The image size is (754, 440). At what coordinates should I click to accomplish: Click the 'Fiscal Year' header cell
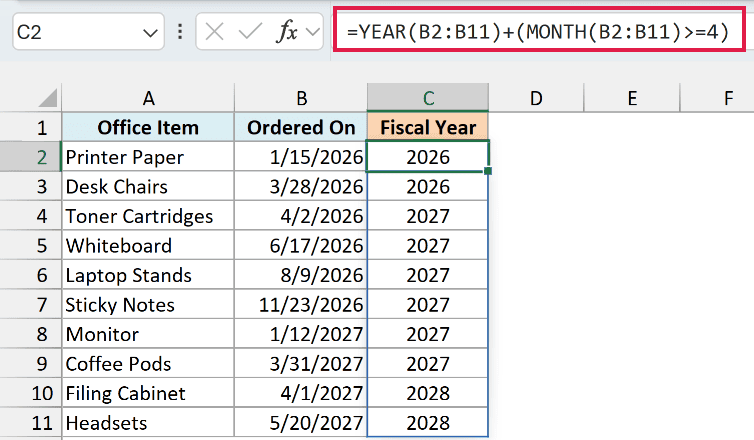[428, 127]
